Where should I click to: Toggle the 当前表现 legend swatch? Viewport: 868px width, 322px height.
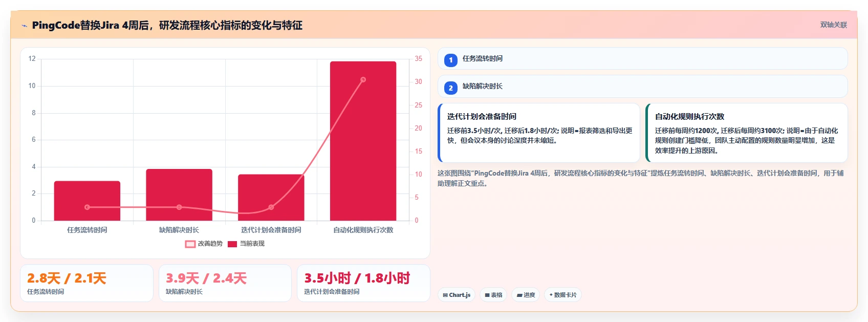232,244
